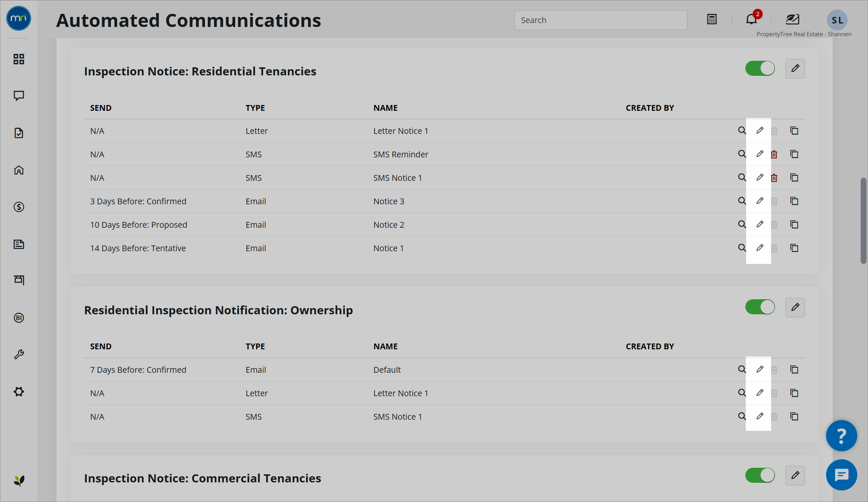Open notifications bell with 2 alerts
This screenshot has width=868, height=502.
(x=752, y=18)
